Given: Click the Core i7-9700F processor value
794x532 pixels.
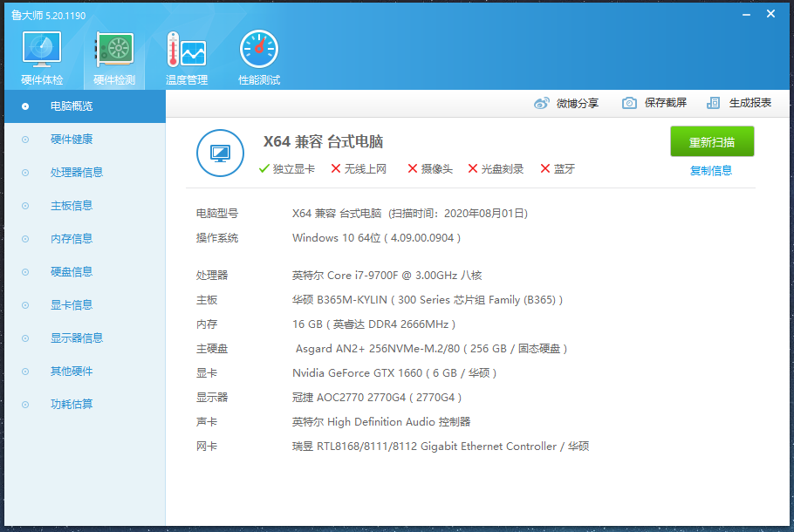Looking at the screenshot, I should pyautogui.click(x=387, y=276).
